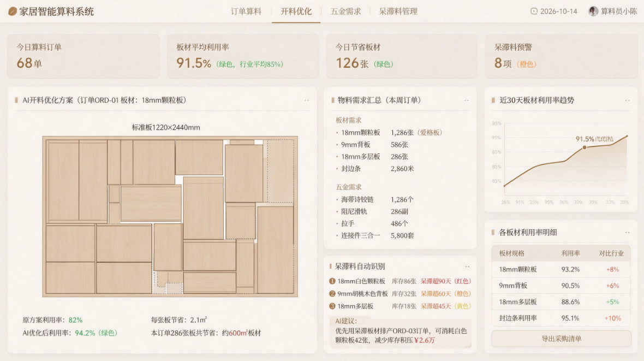Click the 拉手 486个 row
Screen dimensions: 644x361
click(372, 224)
